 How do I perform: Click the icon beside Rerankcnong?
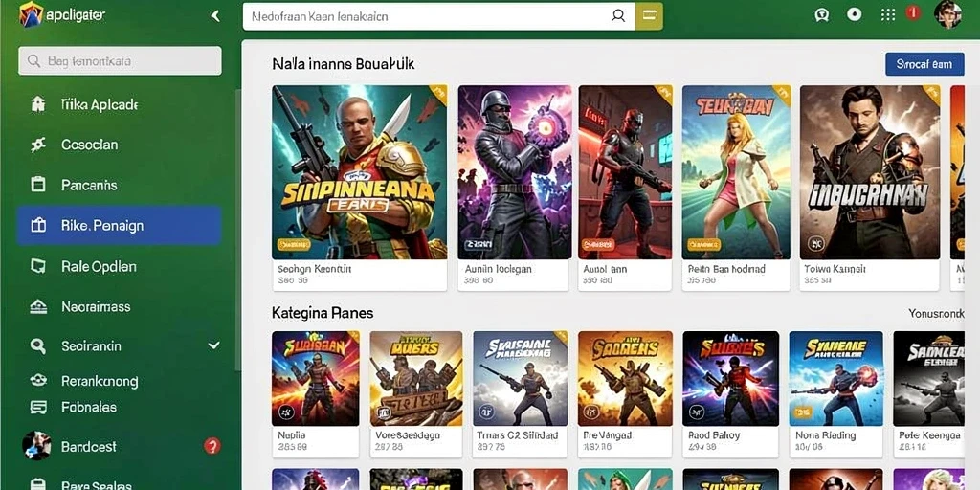coord(38,381)
